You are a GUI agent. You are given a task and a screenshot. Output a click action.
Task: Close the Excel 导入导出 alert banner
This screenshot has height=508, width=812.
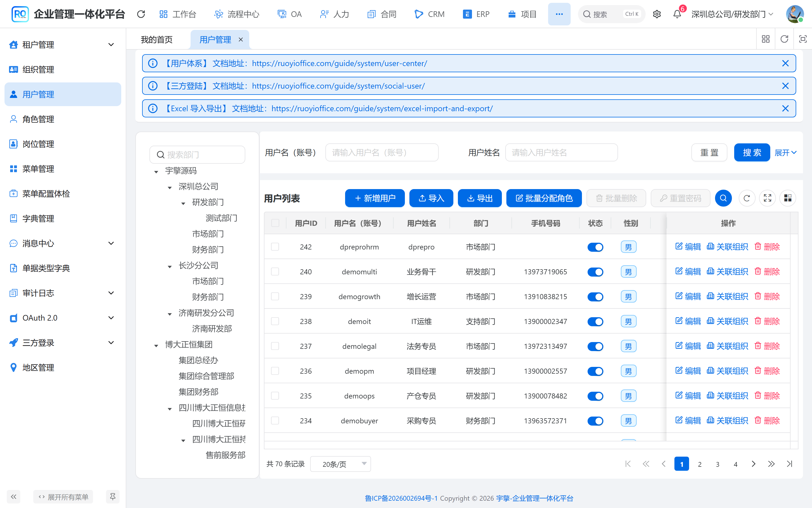coord(785,109)
